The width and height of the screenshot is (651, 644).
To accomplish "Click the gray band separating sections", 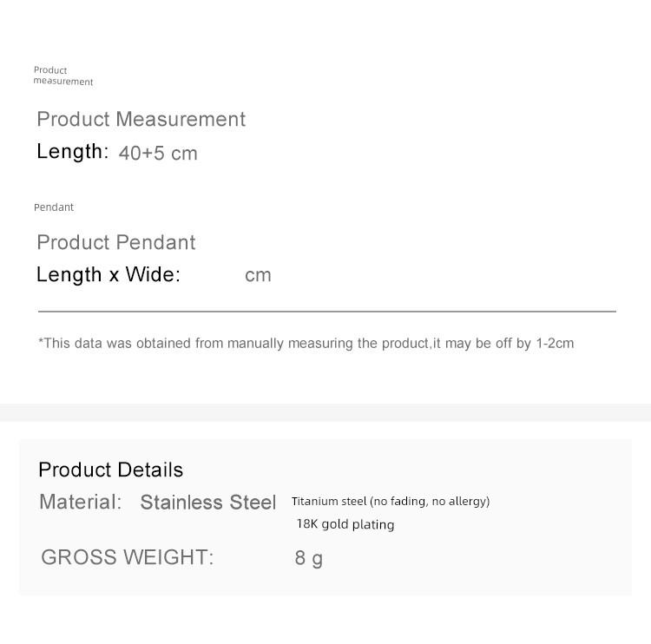I will pos(325,413).
